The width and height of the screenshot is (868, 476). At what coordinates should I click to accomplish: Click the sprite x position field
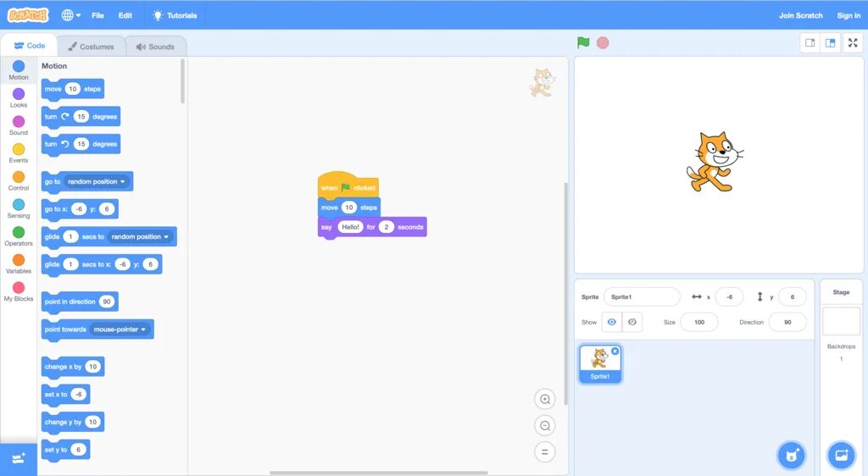click(729, 297)
